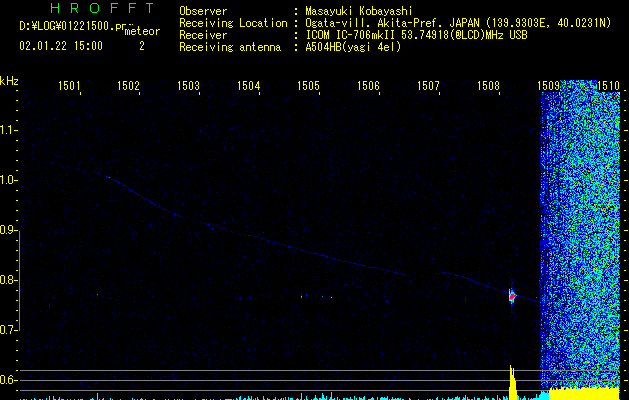Click the 1507 time axis marker
The width and height of the screenshot is (629, 400).
(x=428, y=85)
